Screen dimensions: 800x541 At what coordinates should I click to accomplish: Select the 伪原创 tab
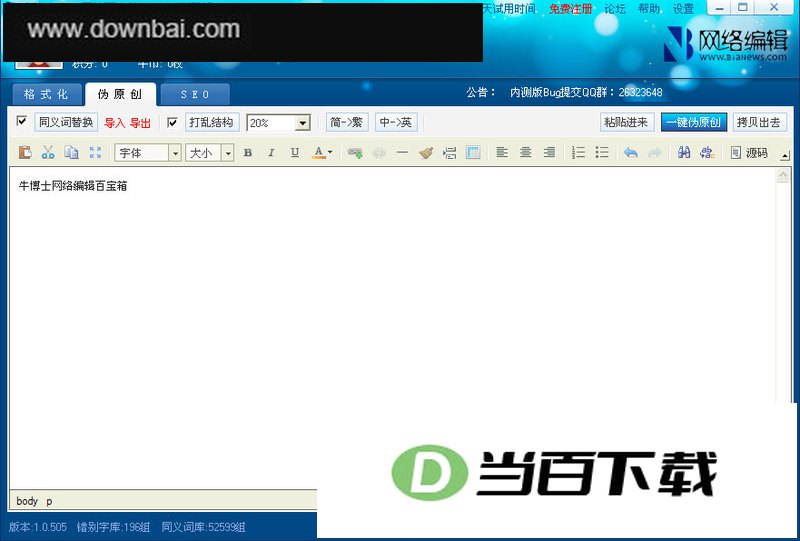120,94
